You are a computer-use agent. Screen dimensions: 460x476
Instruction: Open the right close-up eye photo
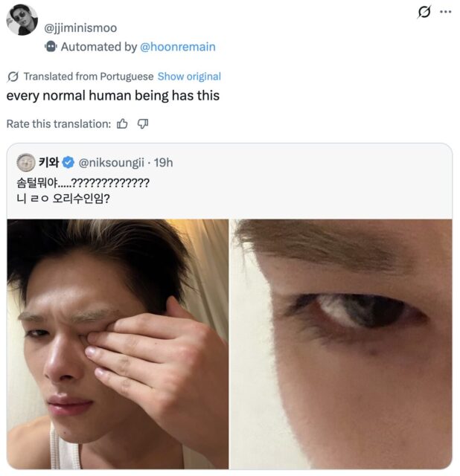(341, 344)
